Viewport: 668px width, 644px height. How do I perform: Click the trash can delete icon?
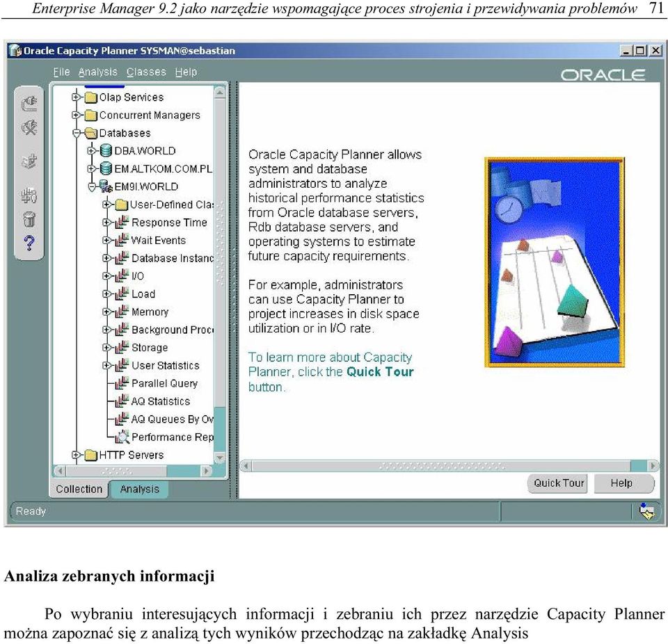[29, 219]
